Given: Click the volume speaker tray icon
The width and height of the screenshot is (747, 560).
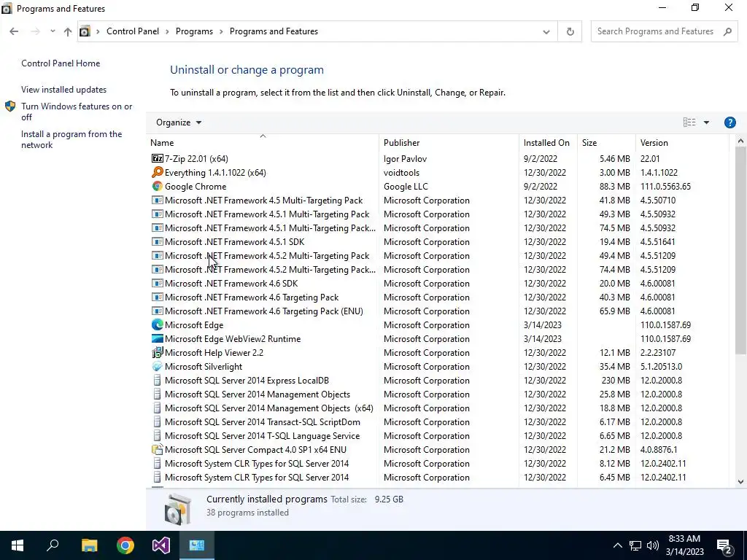Looking at the screenshot, I should coord(653,545).
